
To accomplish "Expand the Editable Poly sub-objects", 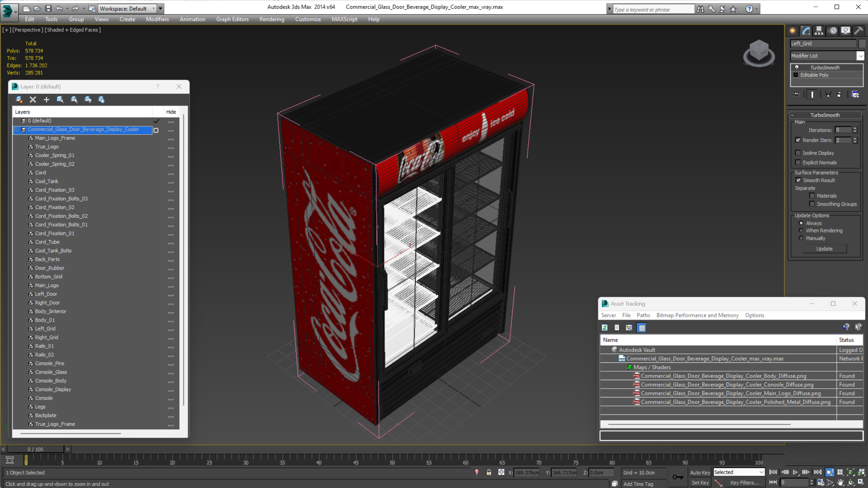I will click(x=796, y=75).
